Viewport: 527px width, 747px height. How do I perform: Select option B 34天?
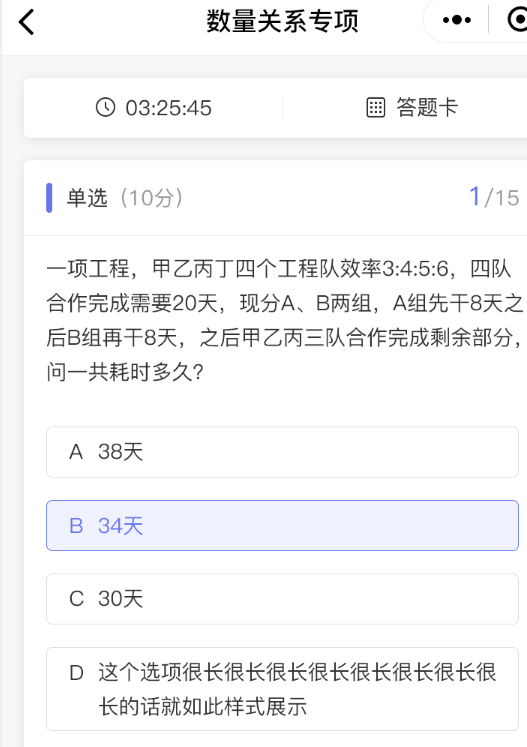[282, 525]
